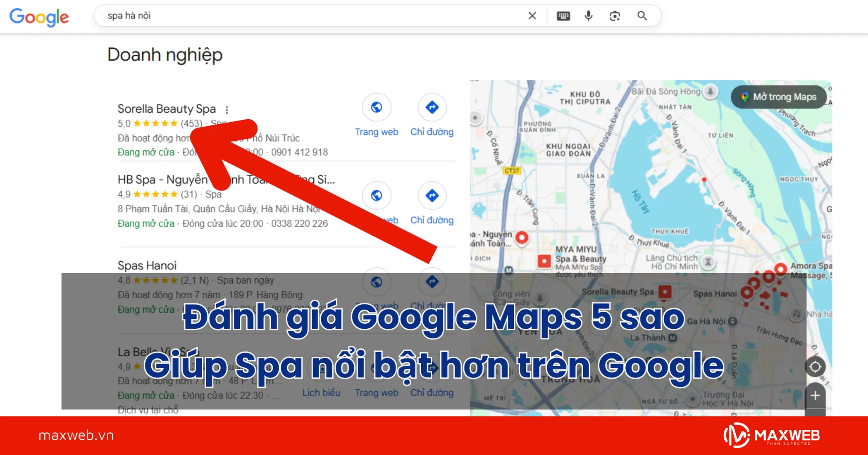Get directions icon for HB Spa
Image resolution: width=868 pixels, height=455 pixels.
pos(432,195)
